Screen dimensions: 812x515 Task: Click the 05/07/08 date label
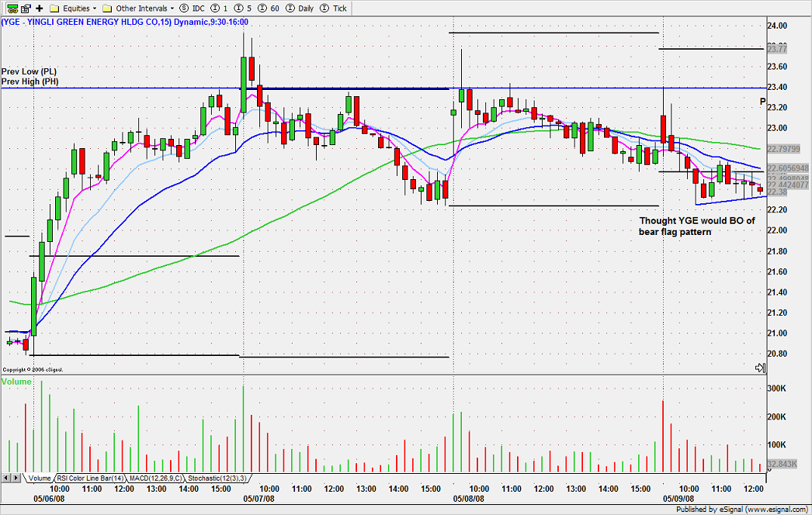pyautogui.click(x=259, y=499)
